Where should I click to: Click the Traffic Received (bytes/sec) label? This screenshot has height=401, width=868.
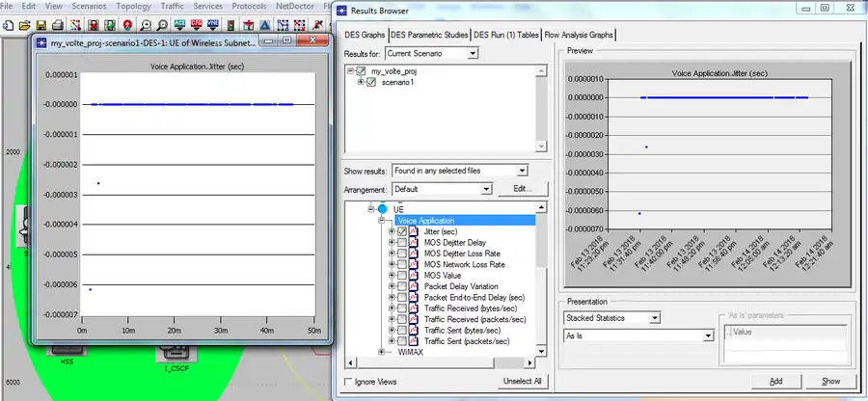tap(471, 308)
